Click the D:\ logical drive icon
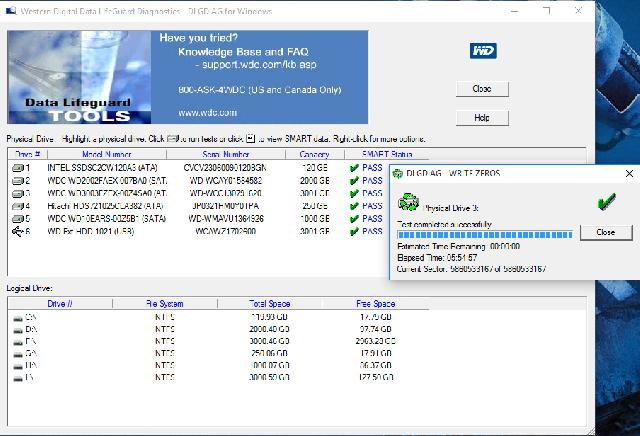Viewport: 640px width, 436px height. tap(18, 330)
